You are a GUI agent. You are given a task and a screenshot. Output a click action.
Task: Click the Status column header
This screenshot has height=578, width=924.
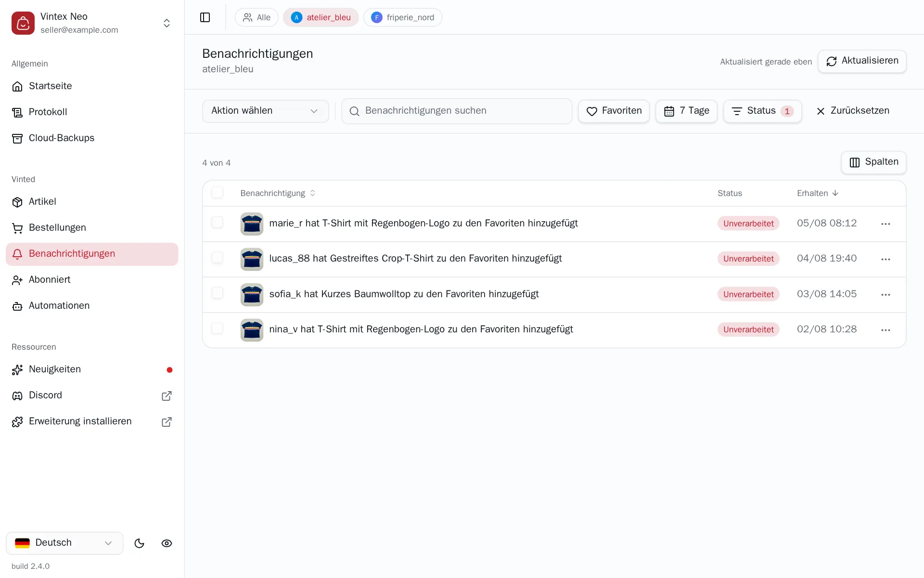pos(730,193)
